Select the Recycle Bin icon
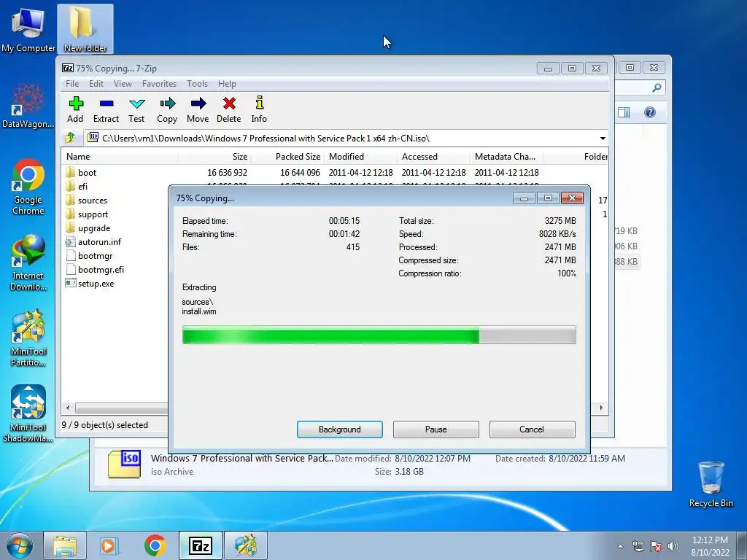Viewport: 747px width, 560px height. coord(711,484)
